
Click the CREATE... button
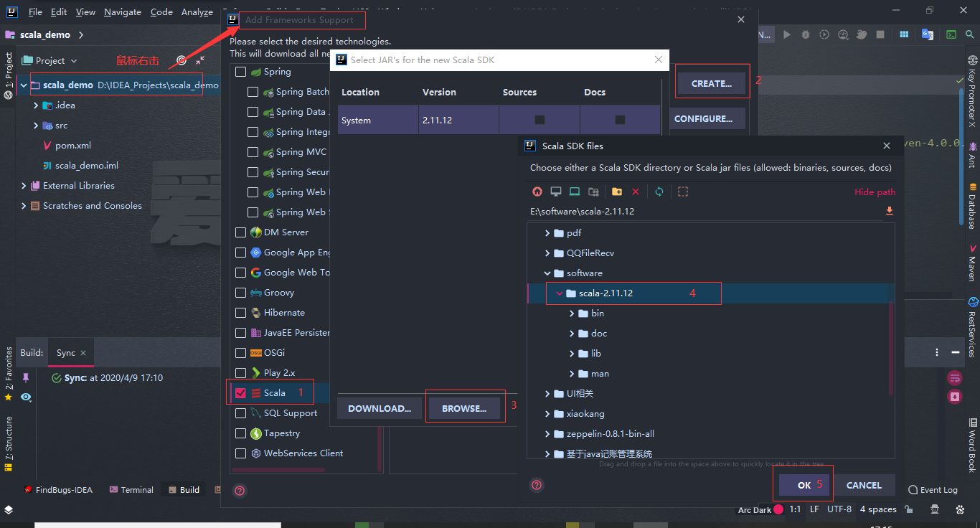711,83
